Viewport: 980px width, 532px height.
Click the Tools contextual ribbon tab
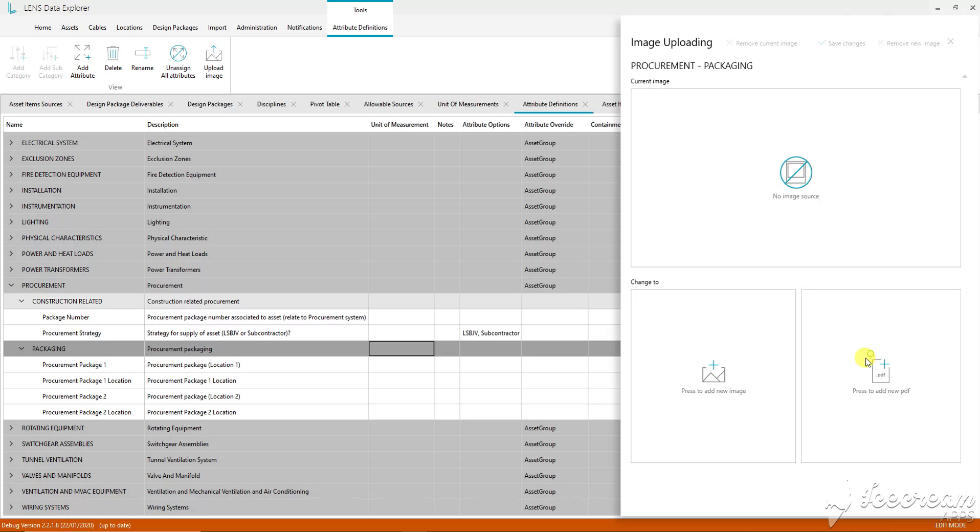coord(360,10)
